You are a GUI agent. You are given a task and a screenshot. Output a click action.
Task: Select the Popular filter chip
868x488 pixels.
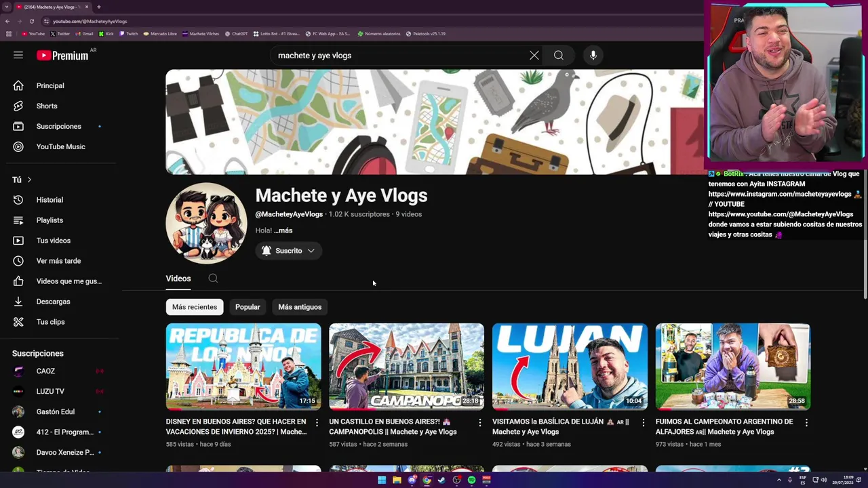248,307
